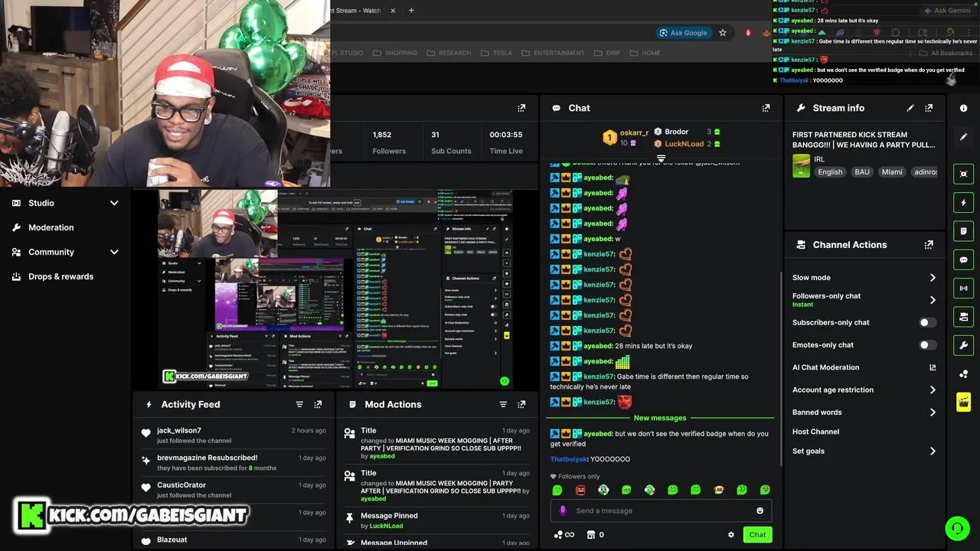980x551 pixels.
Task: Click the Miami stream tag
Action: coord(892,172)
